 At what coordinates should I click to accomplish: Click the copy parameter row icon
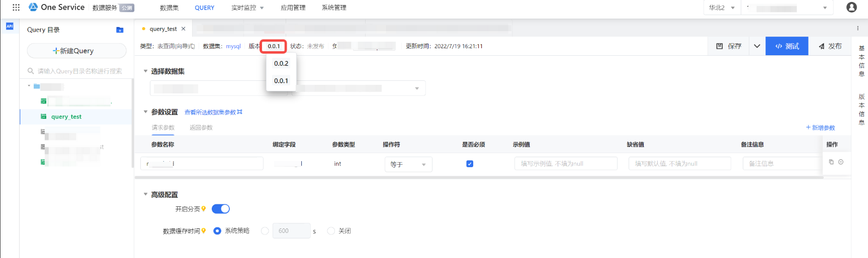(831, 162)
